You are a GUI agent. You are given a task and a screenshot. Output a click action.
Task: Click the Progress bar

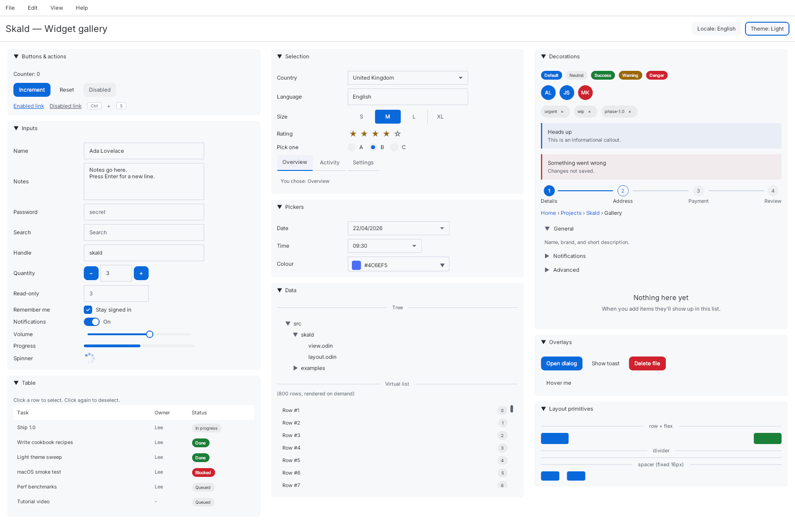pyautogui.click(x=139, y=346)
